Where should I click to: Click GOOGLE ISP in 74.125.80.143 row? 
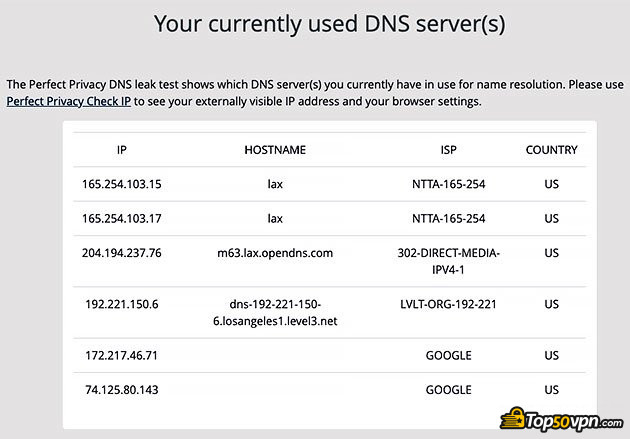[448, 390]
